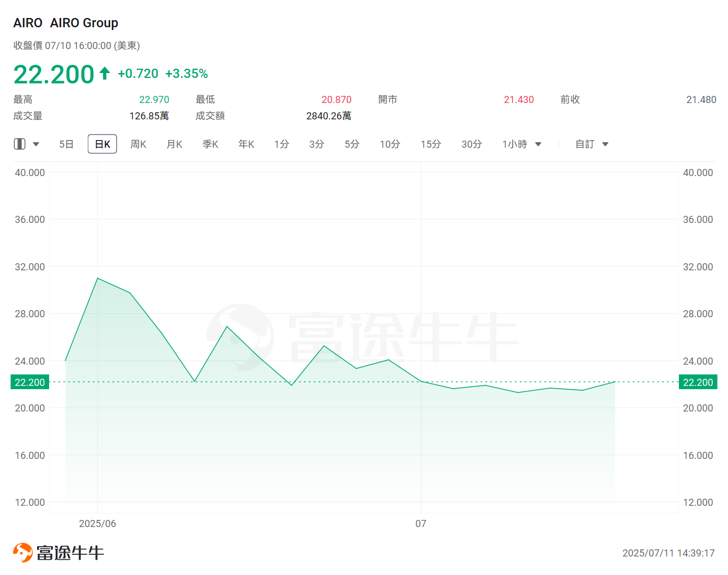The image size is (728, 575).
Task: Switch to 周K weekly chart
Action: (139, 144)
